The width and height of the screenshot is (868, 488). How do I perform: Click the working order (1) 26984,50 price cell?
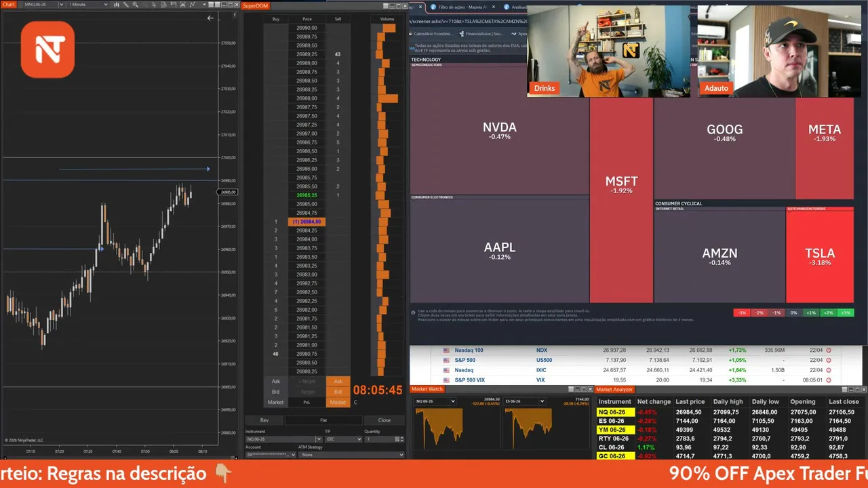[x=307, y=222]
